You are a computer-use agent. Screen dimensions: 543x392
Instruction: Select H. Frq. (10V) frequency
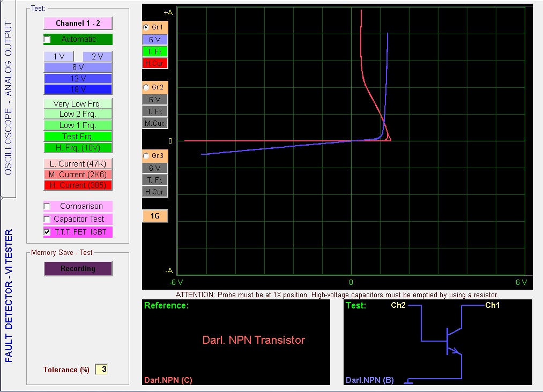pos(78,148)
